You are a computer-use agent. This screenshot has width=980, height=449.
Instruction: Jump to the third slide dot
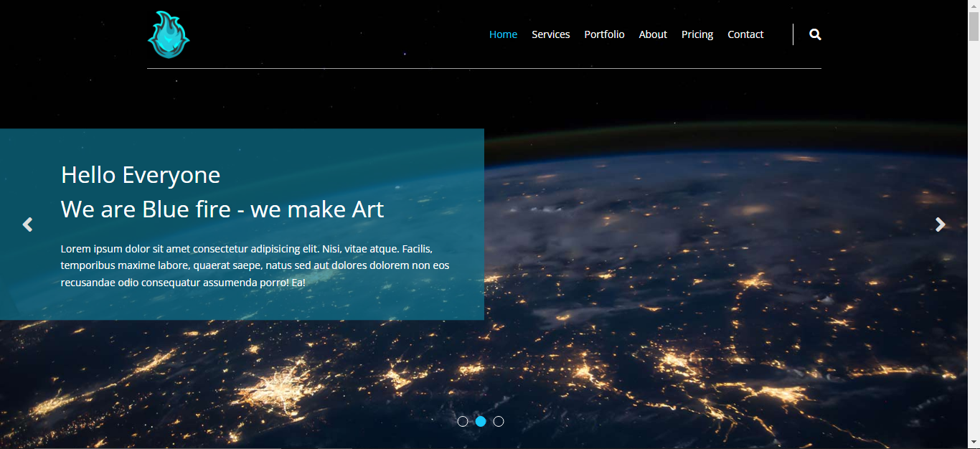[499, 421]
